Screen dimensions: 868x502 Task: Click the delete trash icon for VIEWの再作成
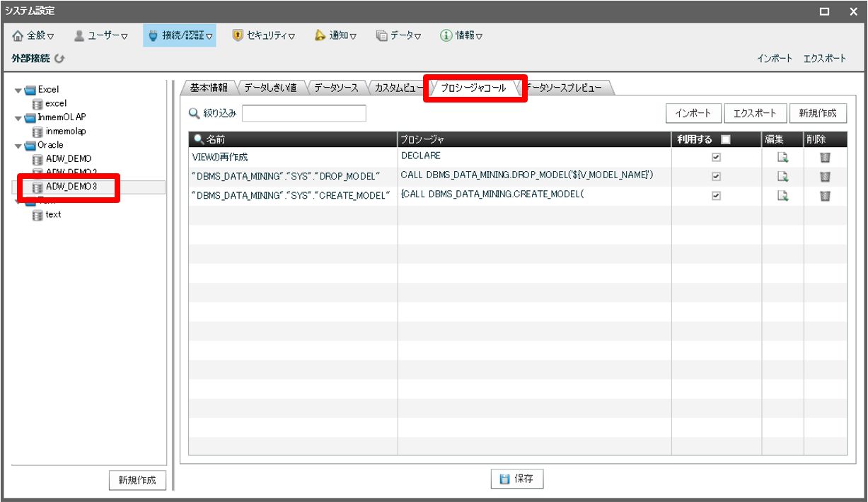click(x=825, y=158)
